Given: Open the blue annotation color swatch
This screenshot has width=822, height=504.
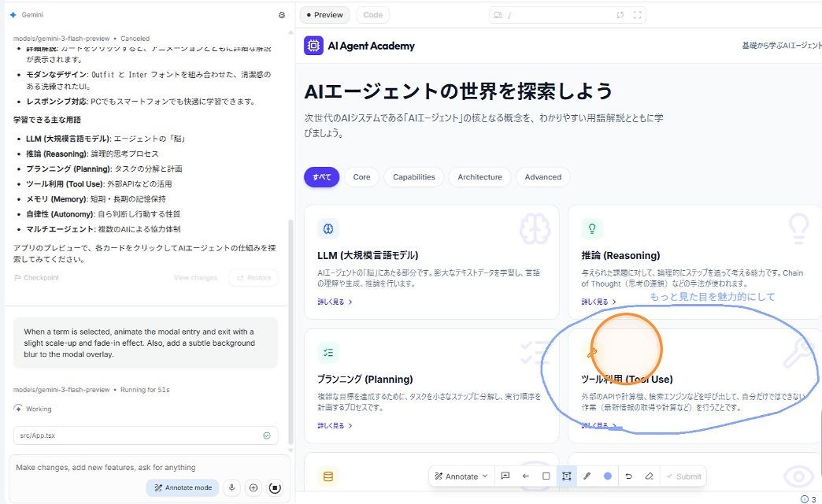Looking at the screenshot, I should point(608,476).
